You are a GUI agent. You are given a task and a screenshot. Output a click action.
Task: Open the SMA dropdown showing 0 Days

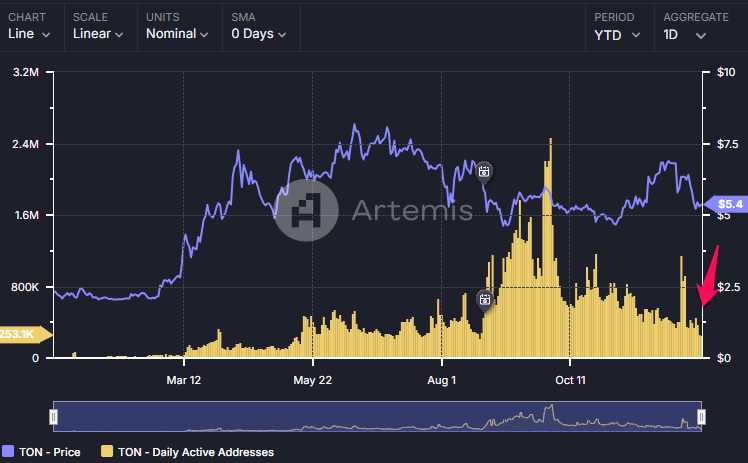(259, 34)
